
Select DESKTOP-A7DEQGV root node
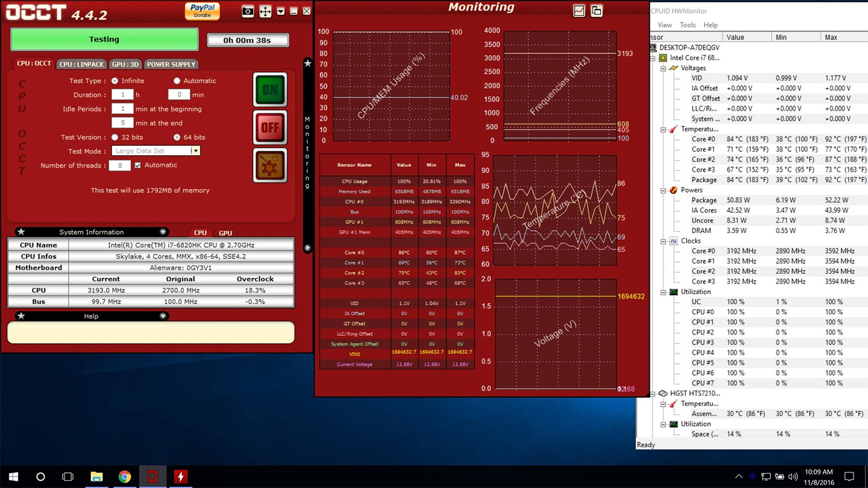pos(689,48)
